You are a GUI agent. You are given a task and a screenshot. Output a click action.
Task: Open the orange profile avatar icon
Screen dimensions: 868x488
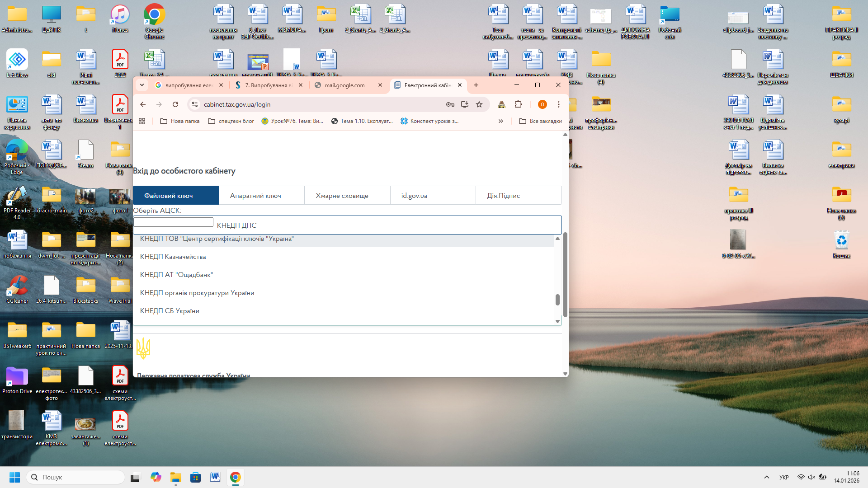tap(542, 104)
